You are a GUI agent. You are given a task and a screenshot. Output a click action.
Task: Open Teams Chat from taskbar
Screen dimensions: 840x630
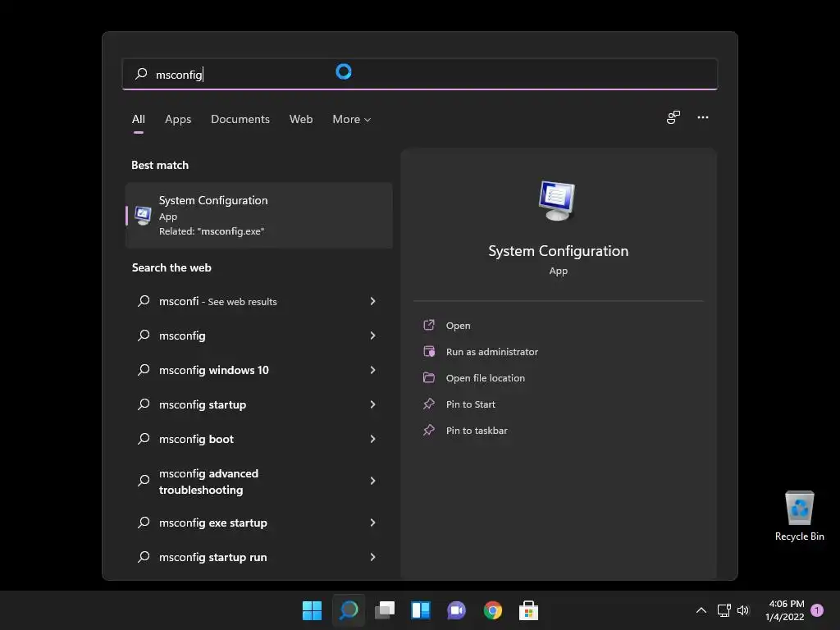pos(456,610)
